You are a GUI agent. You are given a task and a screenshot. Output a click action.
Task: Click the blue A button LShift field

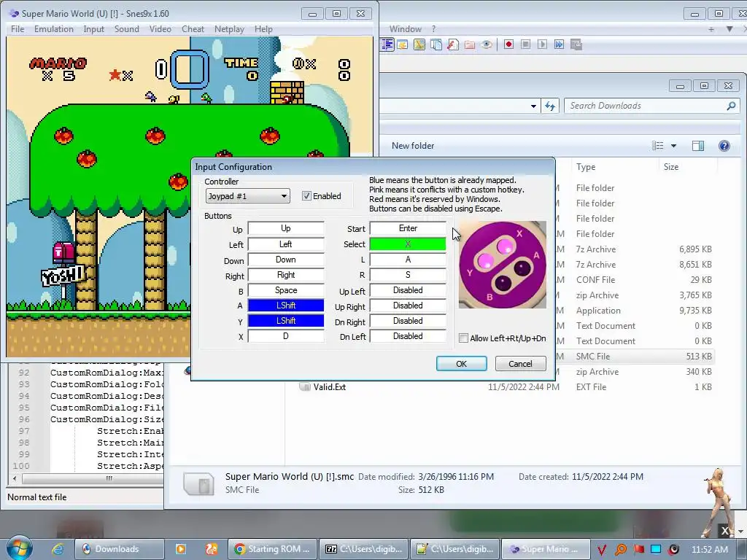286,306
